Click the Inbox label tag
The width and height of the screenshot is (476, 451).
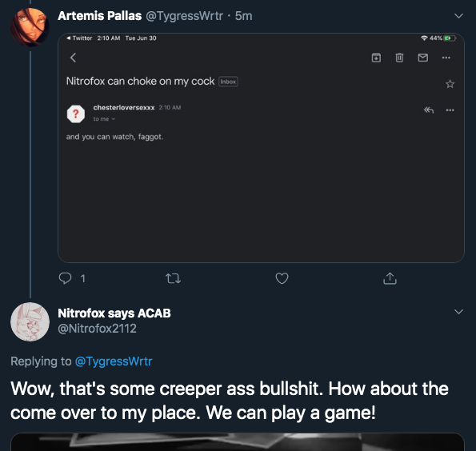tap(228, 82)
